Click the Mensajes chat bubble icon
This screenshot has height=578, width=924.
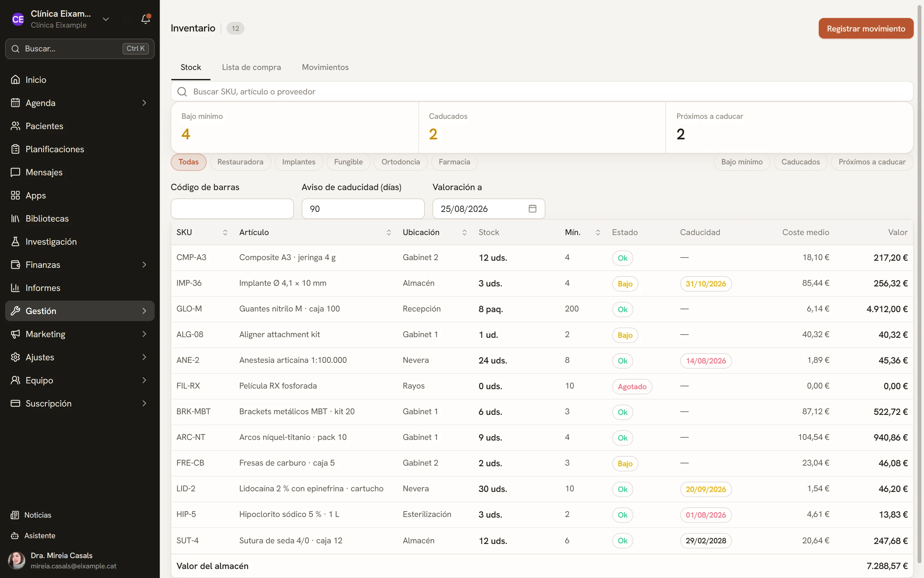pyautogui.click(x=15, y=172)
